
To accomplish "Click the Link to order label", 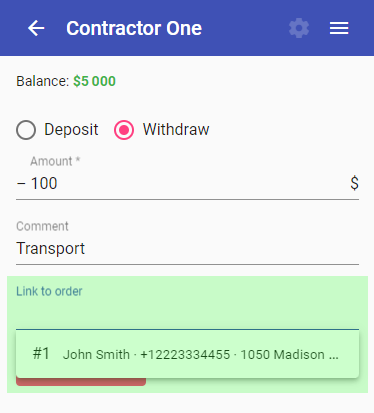I will click(49, 291).
